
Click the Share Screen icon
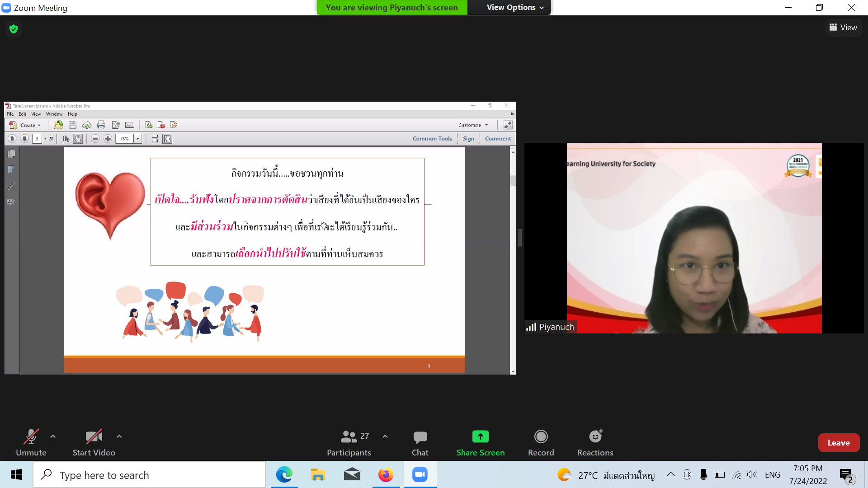[x=480, y=437]
